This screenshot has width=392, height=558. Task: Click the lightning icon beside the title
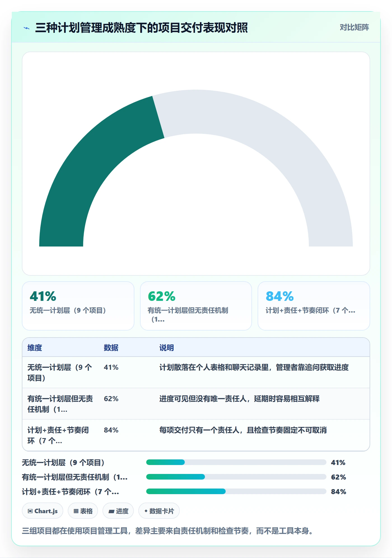27,28
